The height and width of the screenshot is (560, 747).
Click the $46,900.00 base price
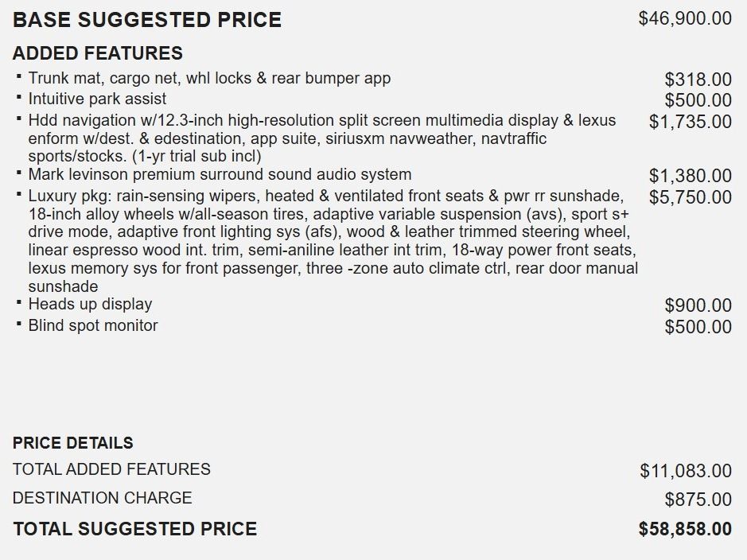coord(684,18)
